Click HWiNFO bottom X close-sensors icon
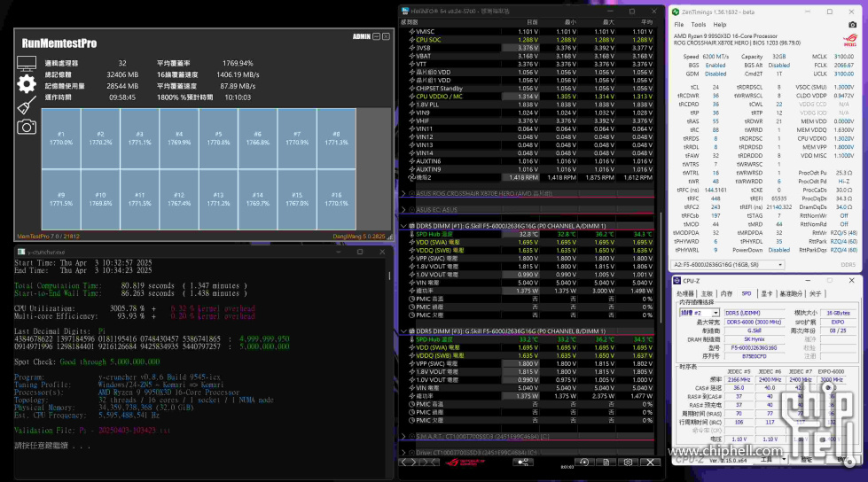The width and height of the screenshot is (868, 482). (x=651, y=463)
